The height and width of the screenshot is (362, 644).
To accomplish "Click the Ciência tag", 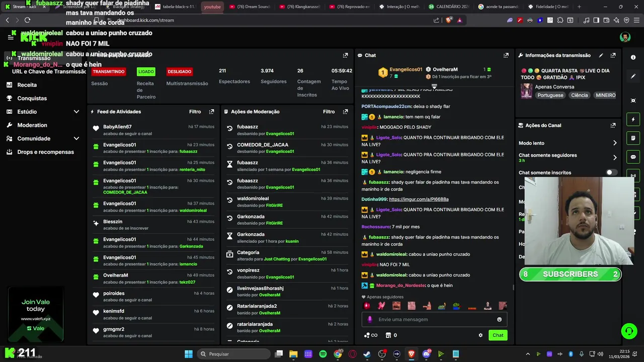I will 579,95.
